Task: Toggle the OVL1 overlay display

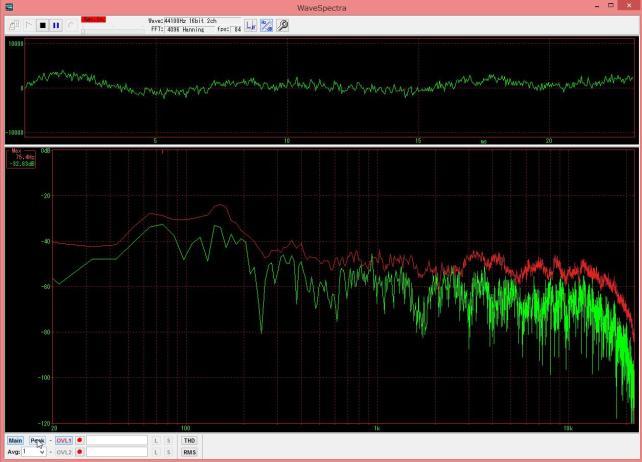Action: click(x=64, y=440)
